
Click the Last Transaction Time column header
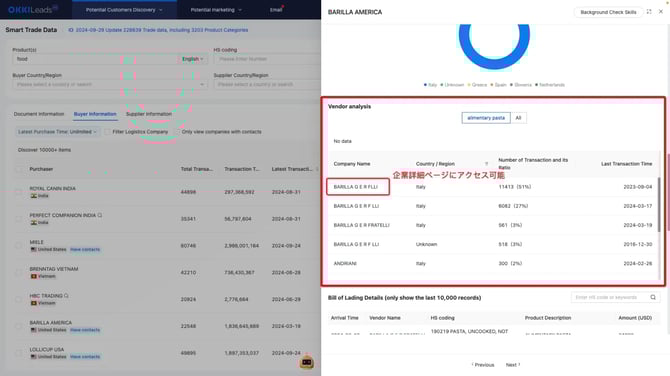(x=626, y=164)
